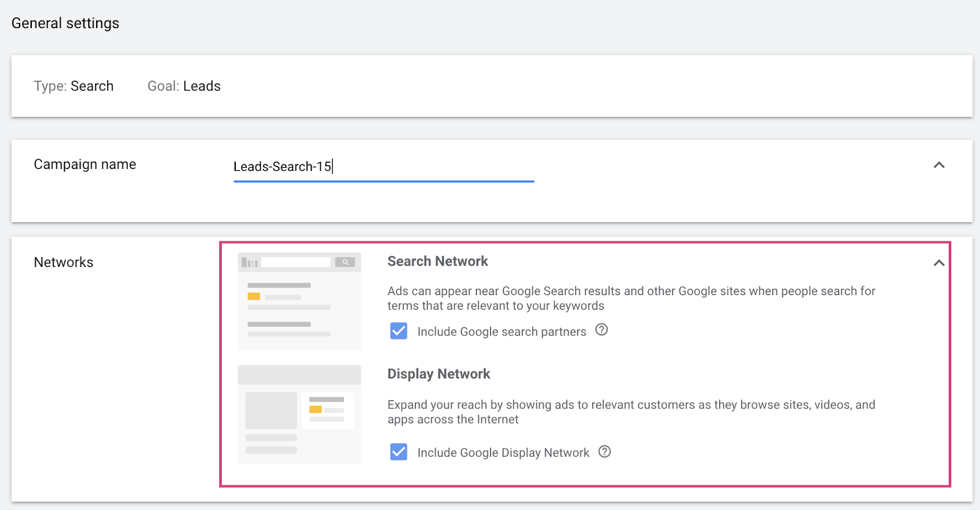
Task: Click the Networks section label
Action: 64,263
